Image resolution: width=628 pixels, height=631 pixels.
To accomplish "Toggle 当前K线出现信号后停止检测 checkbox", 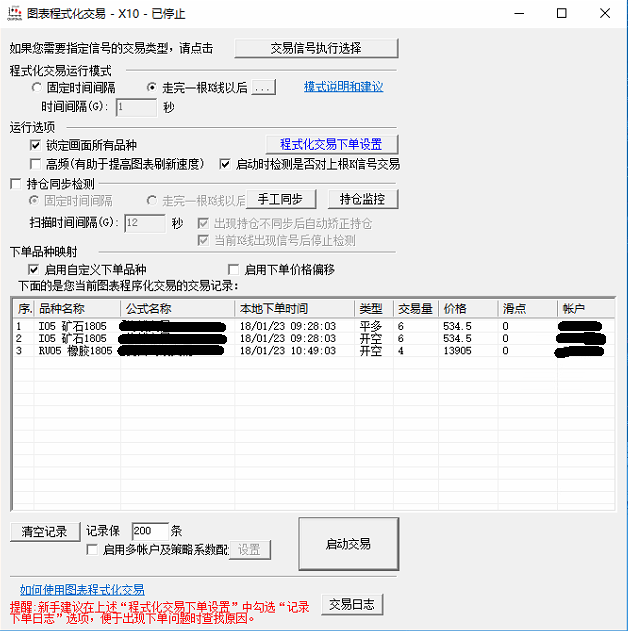I will (x=203, y=241).
